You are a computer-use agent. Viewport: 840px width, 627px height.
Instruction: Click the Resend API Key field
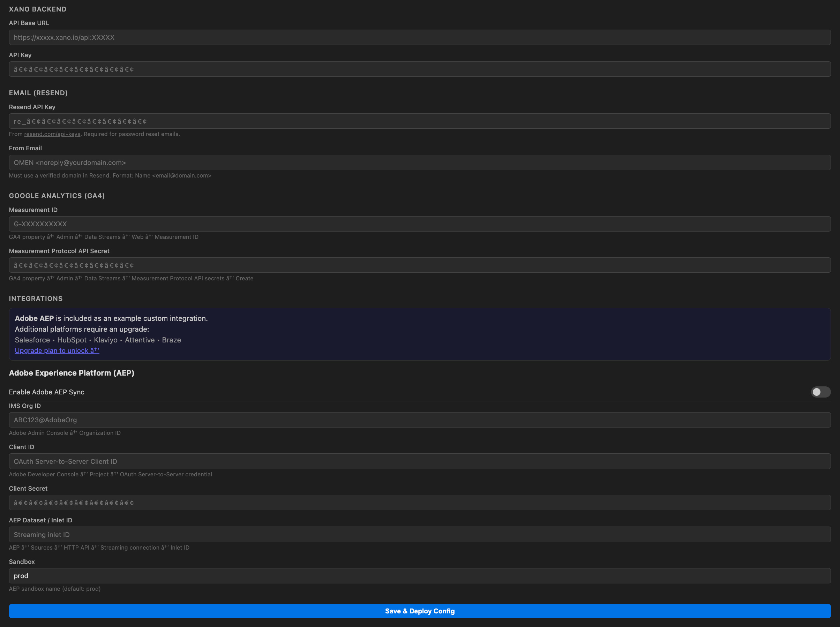point(420,121)
